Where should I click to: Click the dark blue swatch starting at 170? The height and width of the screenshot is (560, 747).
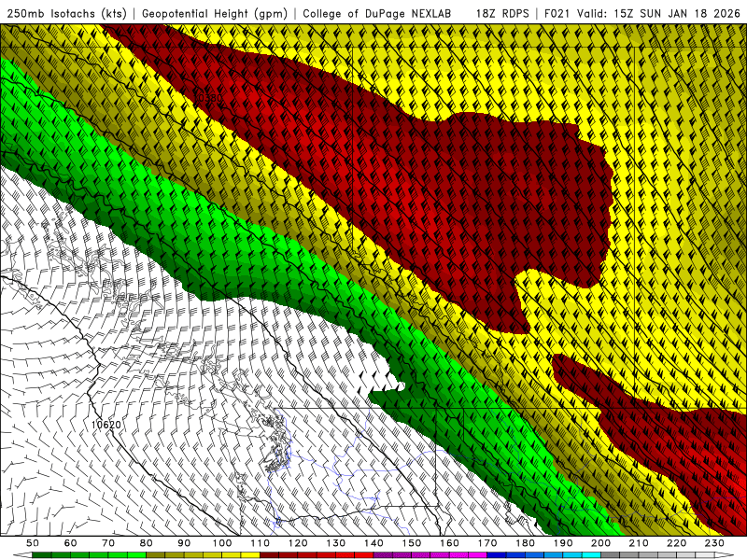[498, 555]
